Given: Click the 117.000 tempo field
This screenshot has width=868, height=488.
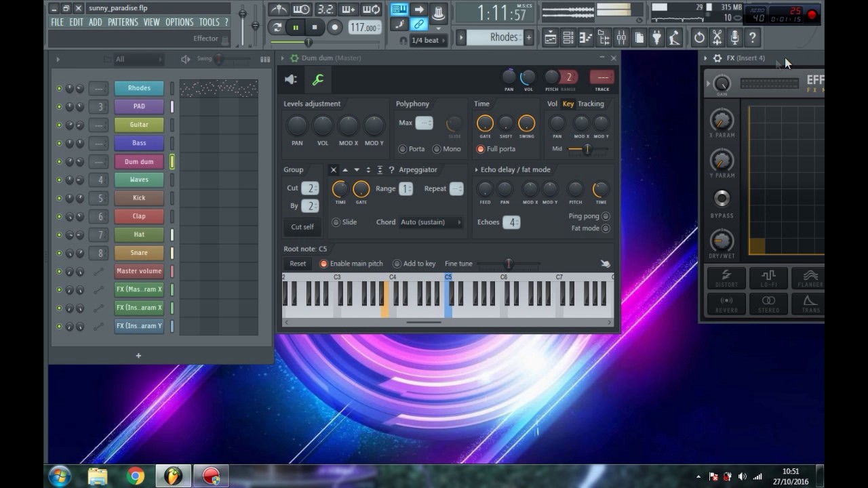Looking at the screenshot, I should [x=364, y=28].
